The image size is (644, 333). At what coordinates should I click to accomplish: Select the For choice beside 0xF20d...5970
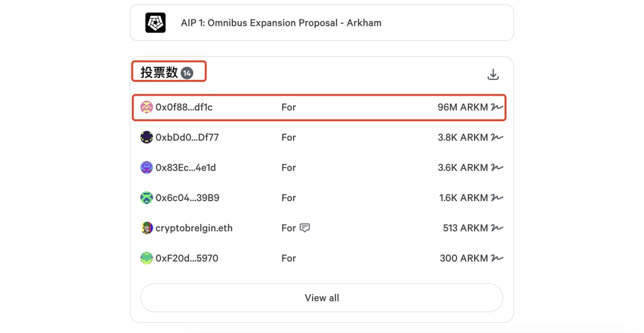tap(288, 258)
